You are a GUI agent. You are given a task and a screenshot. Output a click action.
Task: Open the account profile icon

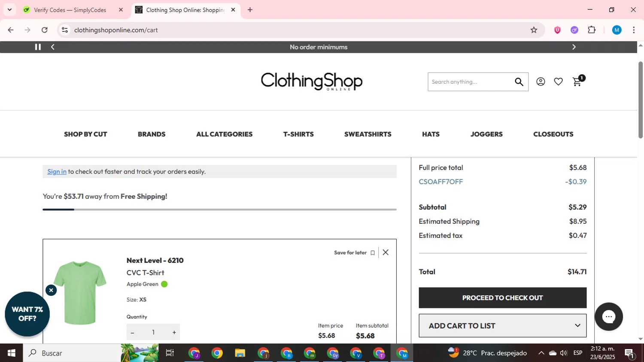click(x=541, y=82)
